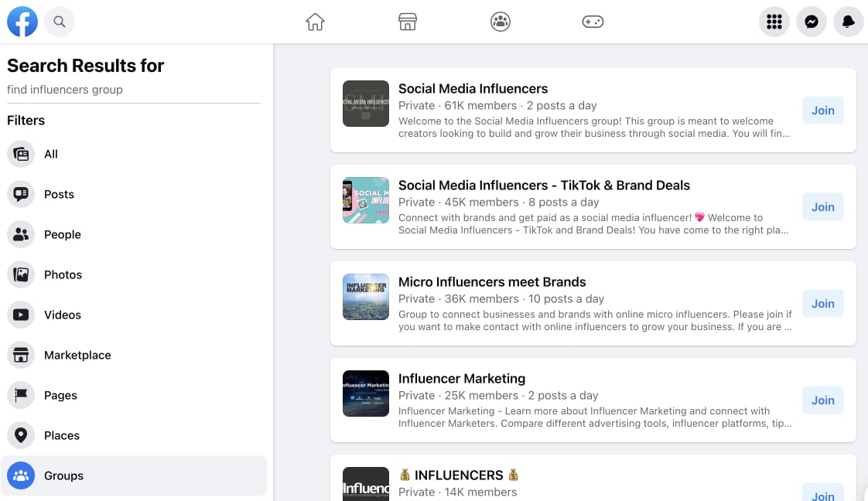Screen dimensions: 868x501
Task: Click the Search Results for heading
Action: (x=86, y=66)
